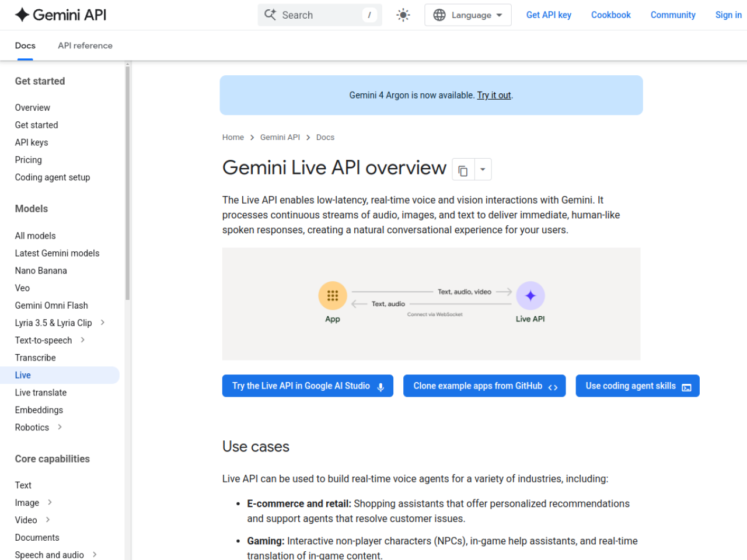
Task: Click the Core capabilities heading
Action: click(53, 459)
